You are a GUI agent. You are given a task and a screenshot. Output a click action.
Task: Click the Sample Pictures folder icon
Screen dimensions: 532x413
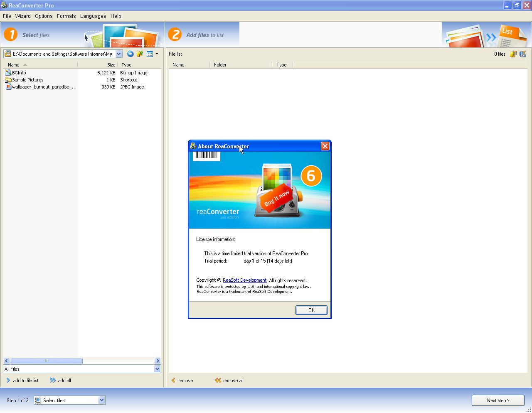pos(8,80)
